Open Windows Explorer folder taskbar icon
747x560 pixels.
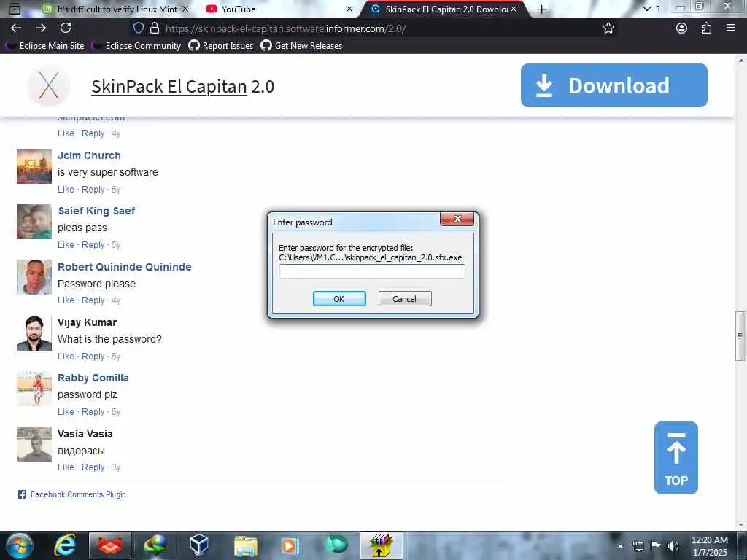tap(245, 545)
